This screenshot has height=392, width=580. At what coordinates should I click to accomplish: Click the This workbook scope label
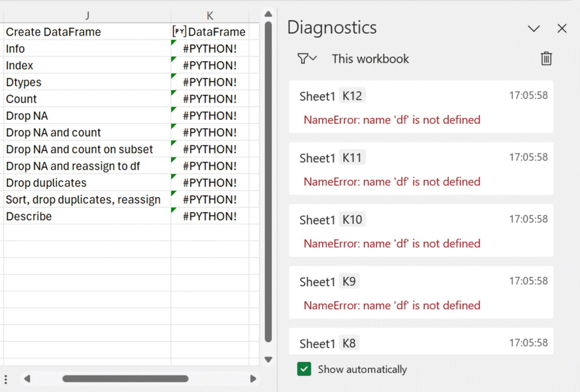370,59
